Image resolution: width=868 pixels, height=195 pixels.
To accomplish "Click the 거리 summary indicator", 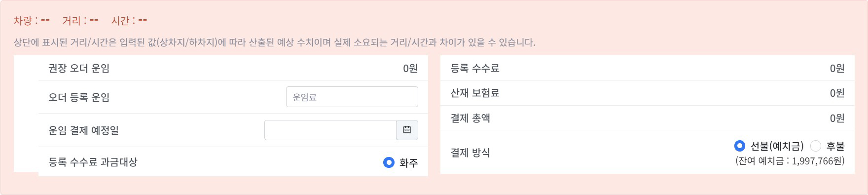I will [x=80, y=20].
